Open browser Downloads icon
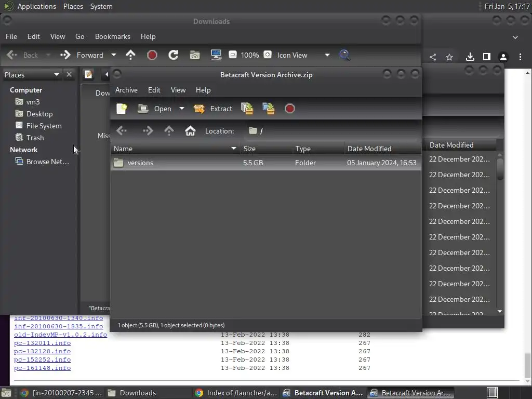Viewport: 532px width, 399px height. (x=470, y=57)
